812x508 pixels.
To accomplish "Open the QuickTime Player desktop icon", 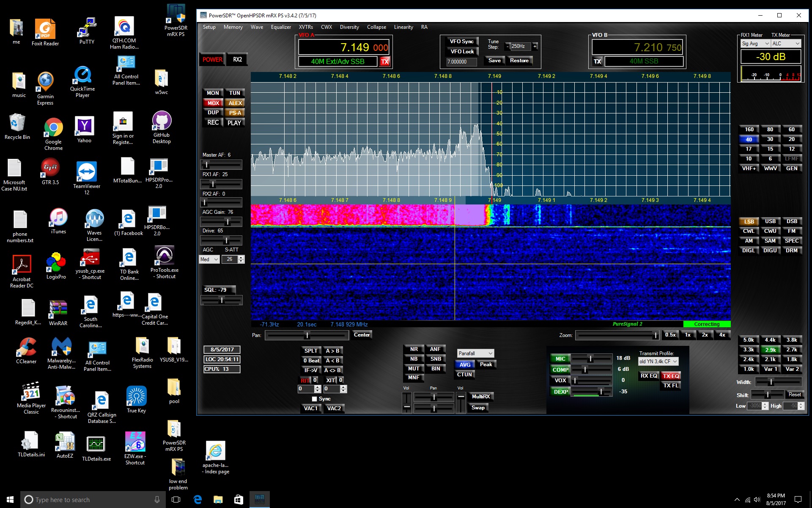I will (x=82, y=82).
